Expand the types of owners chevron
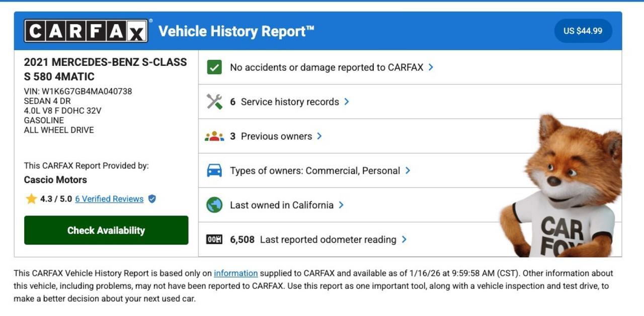The height and width of the screenshot is (316, 644). [408, 170]
